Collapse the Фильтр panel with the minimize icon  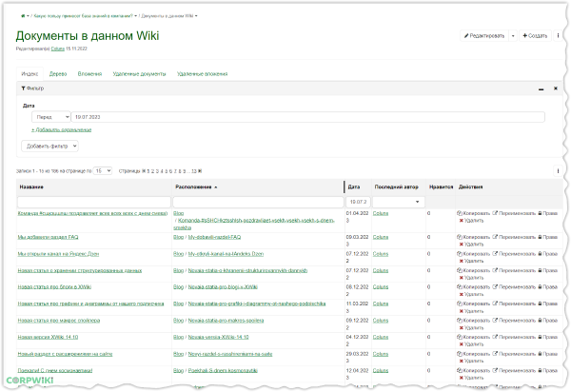[x=541, y=88]
